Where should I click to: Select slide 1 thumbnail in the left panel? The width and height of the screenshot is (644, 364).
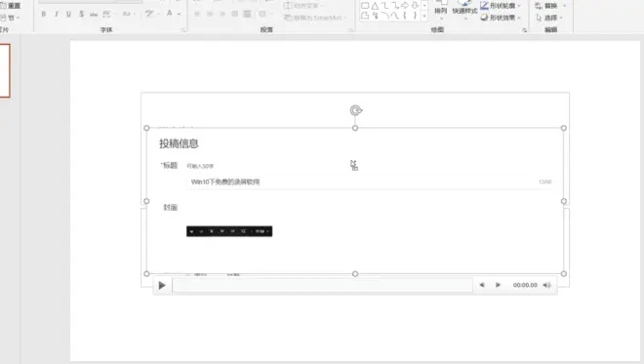coord(5,70)
